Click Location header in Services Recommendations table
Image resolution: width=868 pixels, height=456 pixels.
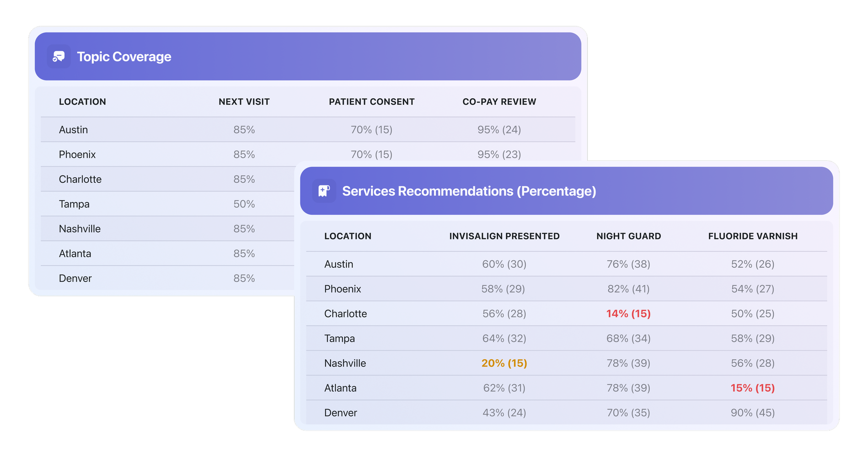tap(348, 236)
